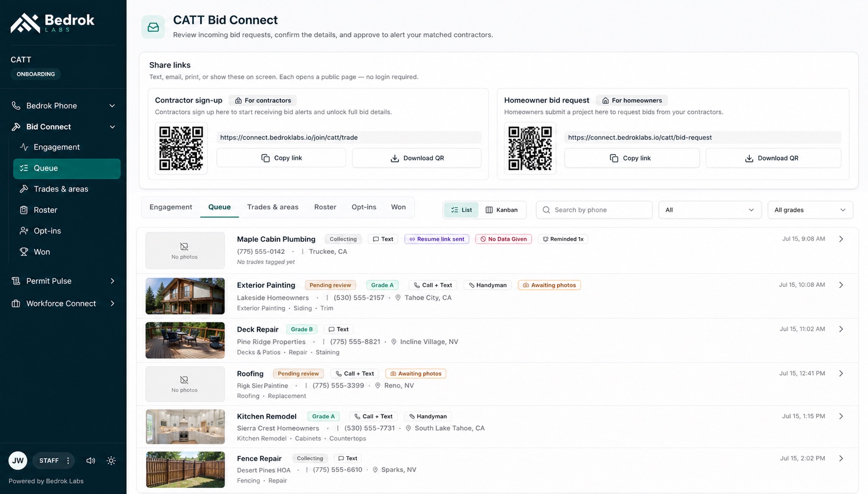Viewport: 868px width, 494px height.
Task: Open Exterior Painting row chevron
Action: [841, 285]
